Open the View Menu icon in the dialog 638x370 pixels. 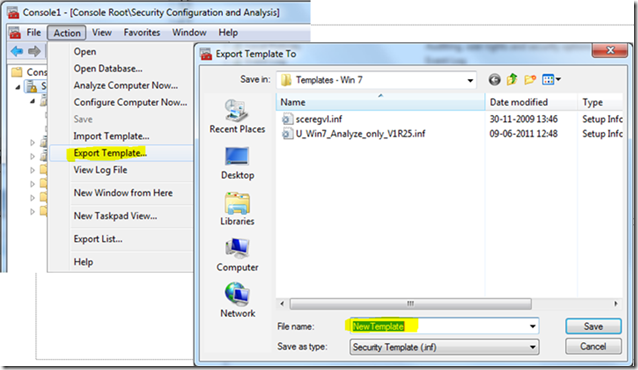[x=548, y=80]
